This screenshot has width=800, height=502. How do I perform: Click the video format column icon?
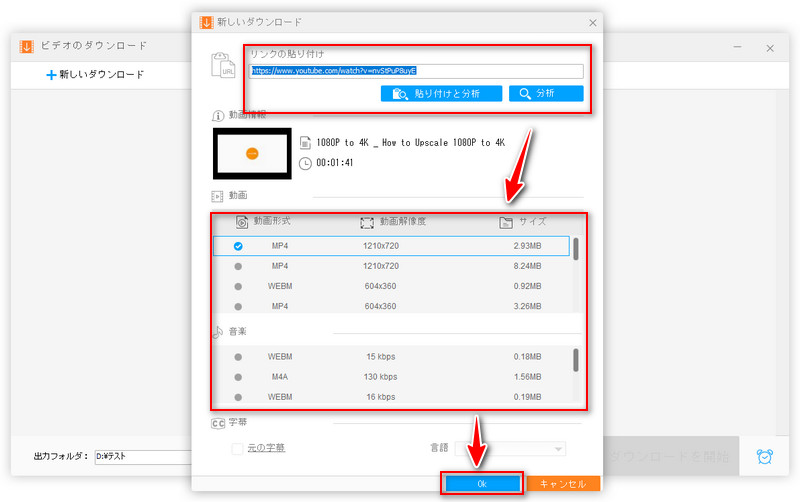[x=242, y=222]
